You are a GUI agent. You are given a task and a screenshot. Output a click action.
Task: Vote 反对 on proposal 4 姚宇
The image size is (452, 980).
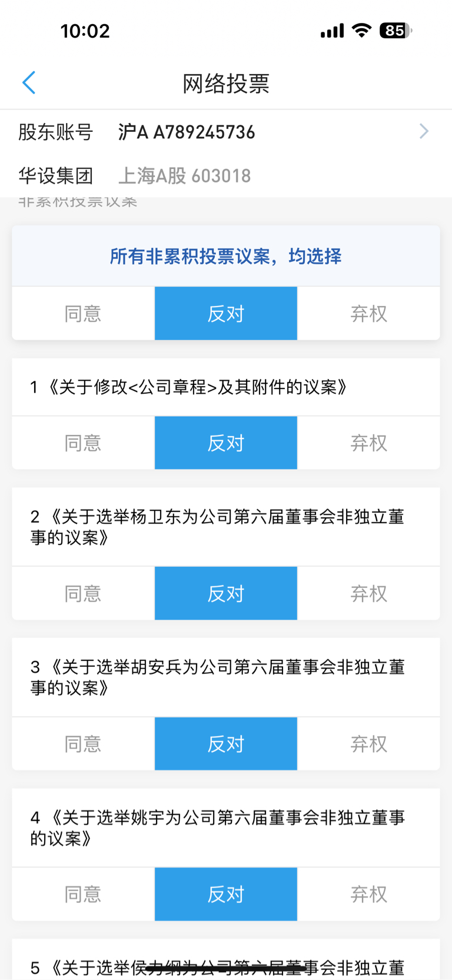pyautogui.click(x=226, y=894)
